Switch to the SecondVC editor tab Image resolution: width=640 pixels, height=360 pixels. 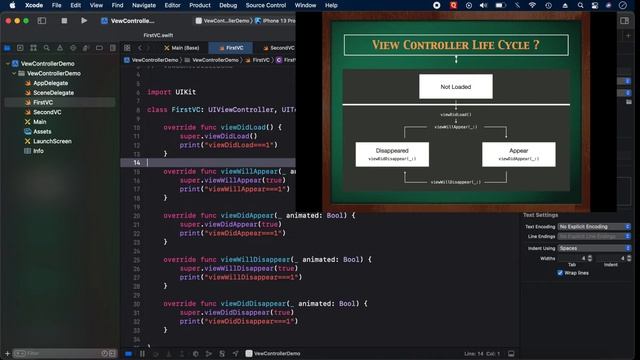coord(278,48)
